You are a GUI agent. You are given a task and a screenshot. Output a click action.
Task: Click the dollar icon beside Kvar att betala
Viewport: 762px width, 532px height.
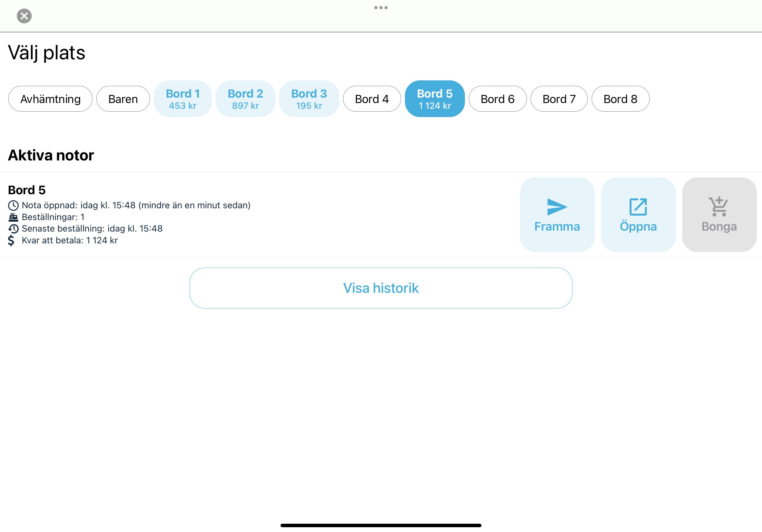11,240
